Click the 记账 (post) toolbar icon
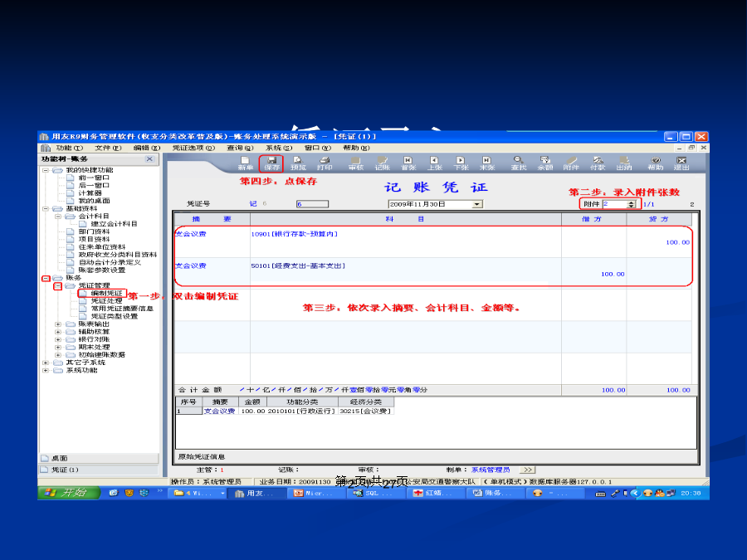The image size is (747, 560). (x=382, y=163)
